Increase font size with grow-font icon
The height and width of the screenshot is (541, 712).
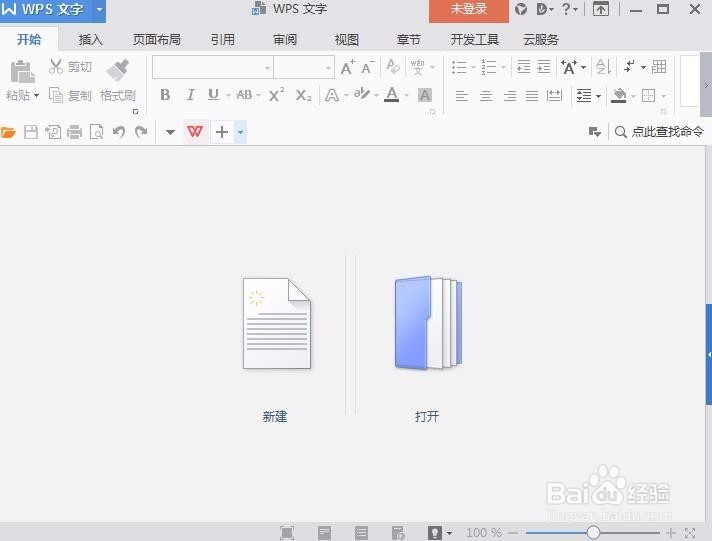pos(348,67)
